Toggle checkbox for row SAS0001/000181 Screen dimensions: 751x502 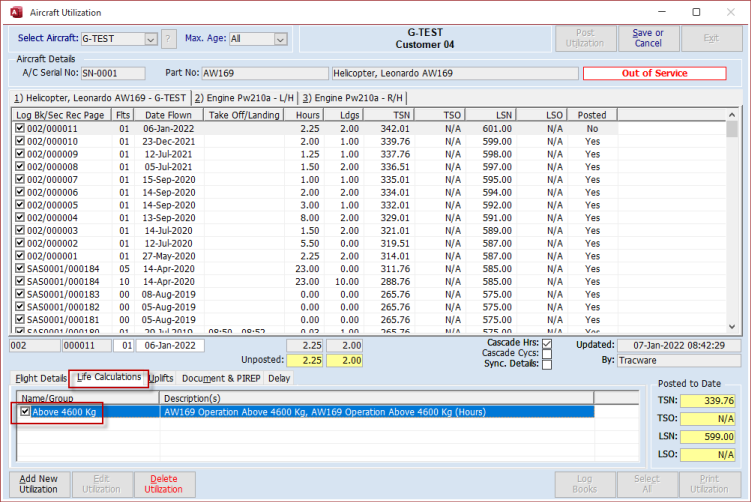[x=20, y=319]
